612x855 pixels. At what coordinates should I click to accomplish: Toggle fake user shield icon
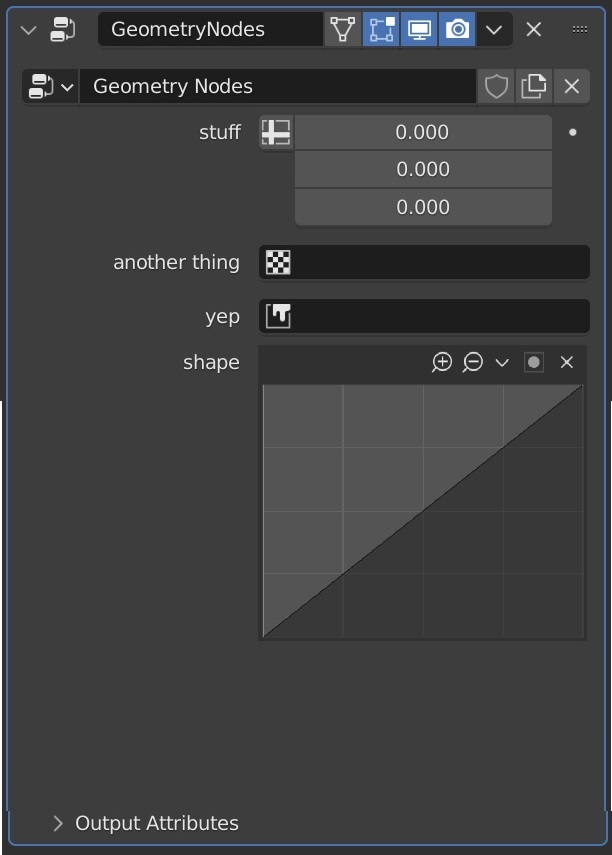click(x=496, y=86)
